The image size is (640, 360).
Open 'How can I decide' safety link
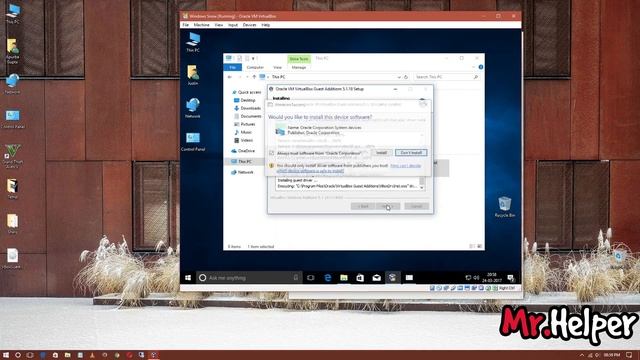click(x=405, y=166)
